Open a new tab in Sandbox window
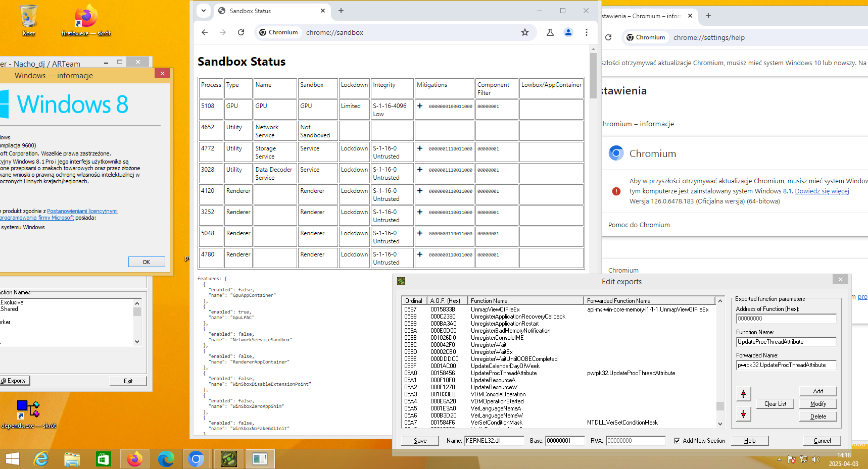This screenshot has width=868, height=469. click(x=341, y=11)
